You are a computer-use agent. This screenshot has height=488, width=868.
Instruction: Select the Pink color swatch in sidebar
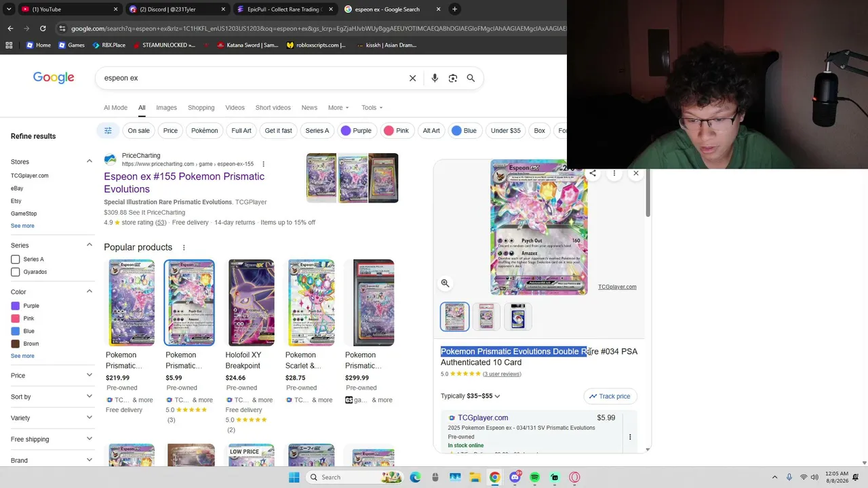pyautogui.click(x=15, y=319)
